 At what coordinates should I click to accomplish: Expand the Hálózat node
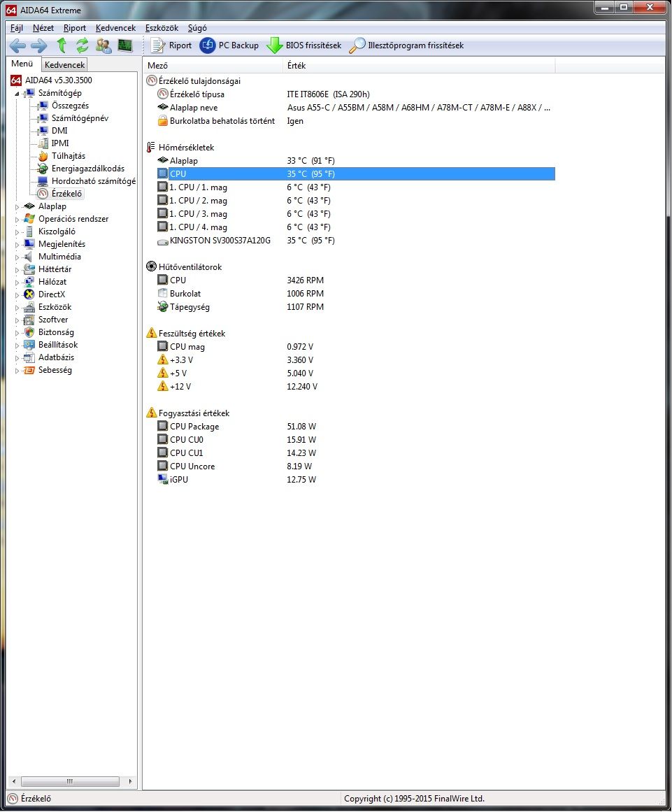pos(17,283)
